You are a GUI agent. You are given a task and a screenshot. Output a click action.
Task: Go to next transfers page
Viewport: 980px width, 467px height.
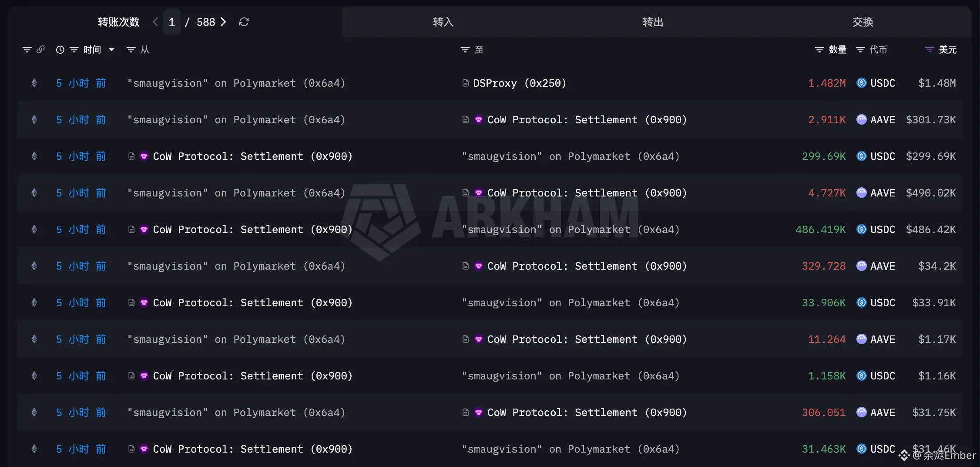click(223, 22)
